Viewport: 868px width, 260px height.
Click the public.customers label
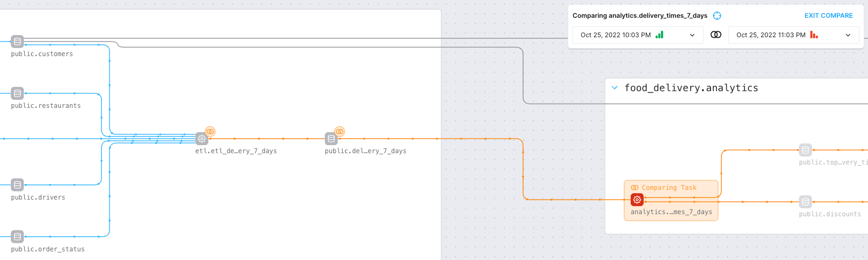coord(42,54)
